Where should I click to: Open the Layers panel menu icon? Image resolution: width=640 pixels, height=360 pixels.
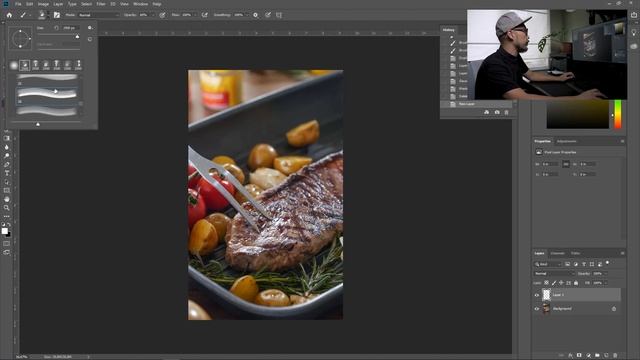pyautogui.click(x=622, y=253)
